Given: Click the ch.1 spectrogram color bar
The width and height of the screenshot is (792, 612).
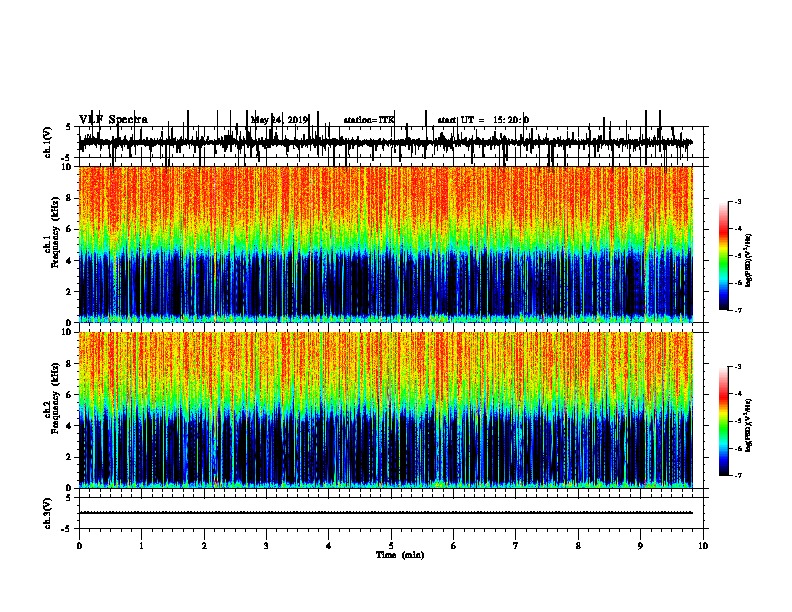Looking at the screenshot, I should point(724,256).
